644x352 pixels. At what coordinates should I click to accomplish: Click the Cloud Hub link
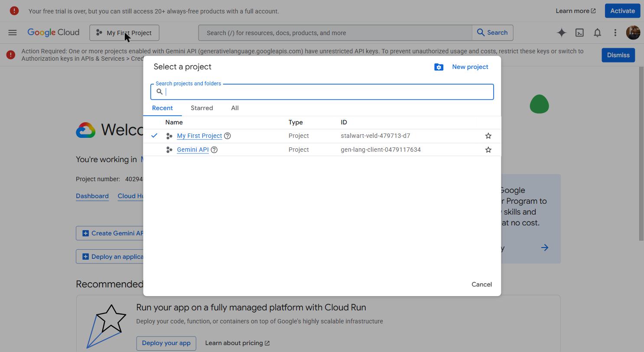(x=130, y=196)
